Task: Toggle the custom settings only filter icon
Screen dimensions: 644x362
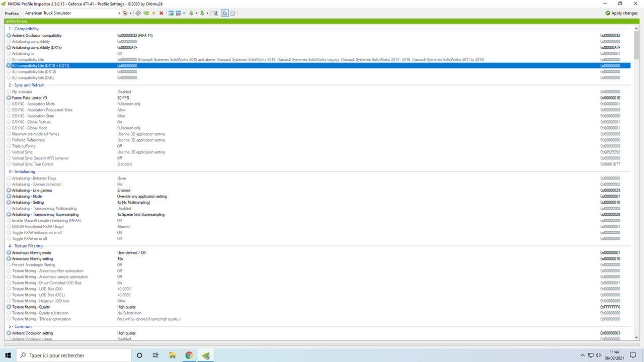Action: pyautogui.click(x=215, y=13)
